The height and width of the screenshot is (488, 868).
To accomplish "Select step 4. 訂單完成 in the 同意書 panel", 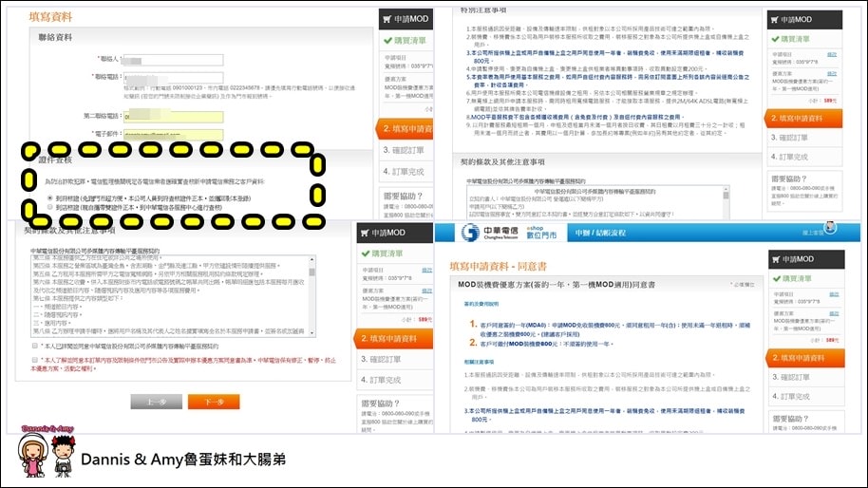I will tap(807, 396).
